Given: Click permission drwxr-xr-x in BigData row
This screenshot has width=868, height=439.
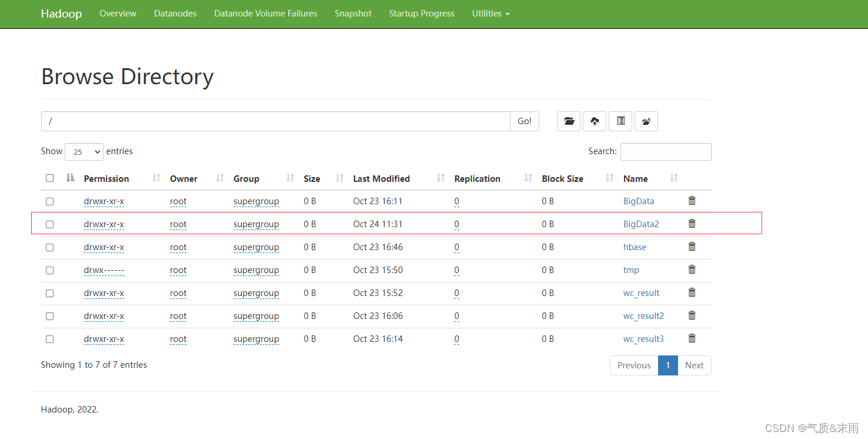Looking at the screenshot, I should point(104,201).
